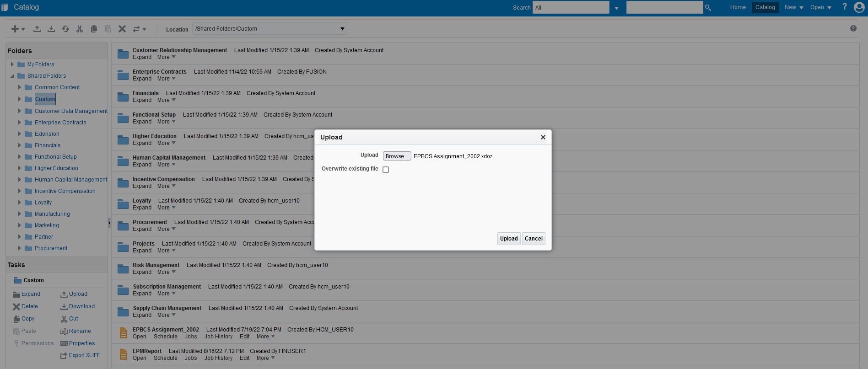The image size is (868, 369).
Task: Select the Catalog header tab
Action: (x=765, y=7)
